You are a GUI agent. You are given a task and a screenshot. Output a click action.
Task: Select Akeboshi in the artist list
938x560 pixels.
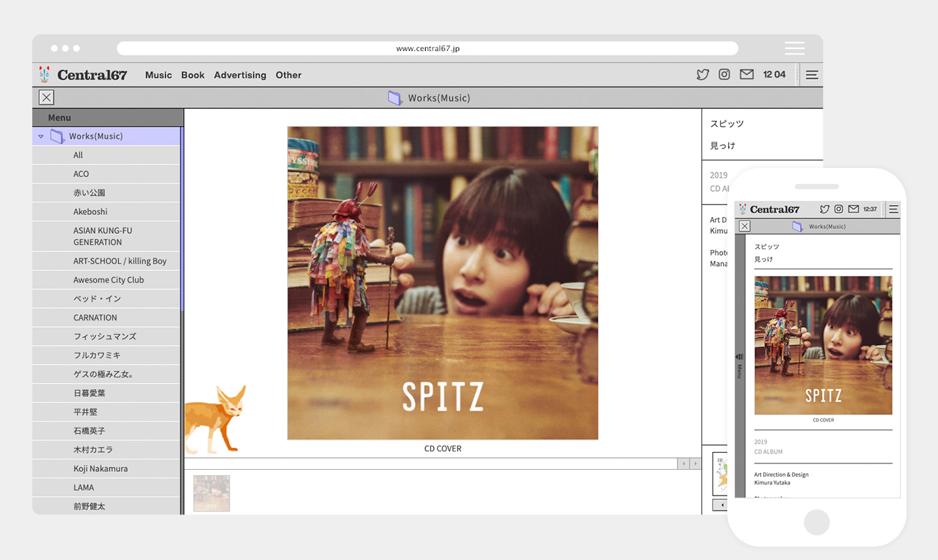pyautogui.click(x=106, y=212)
